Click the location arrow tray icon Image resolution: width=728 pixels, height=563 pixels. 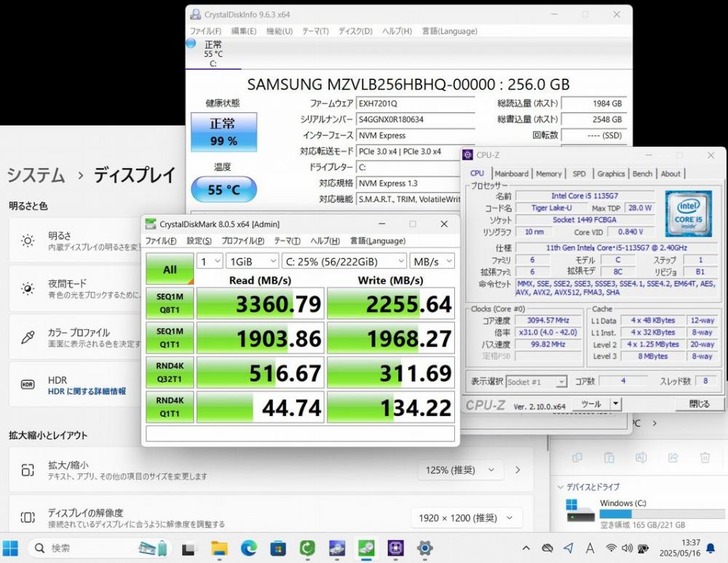[x=569, y=548]
